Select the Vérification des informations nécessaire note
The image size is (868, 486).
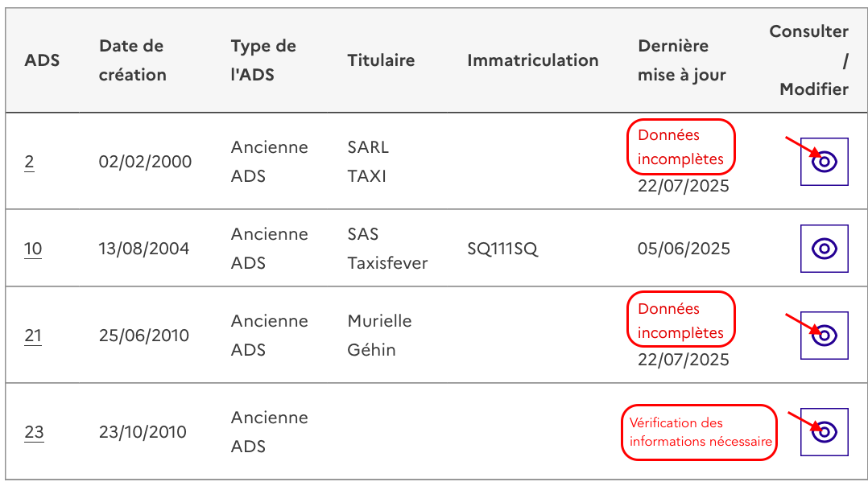[x=700, y=432]
